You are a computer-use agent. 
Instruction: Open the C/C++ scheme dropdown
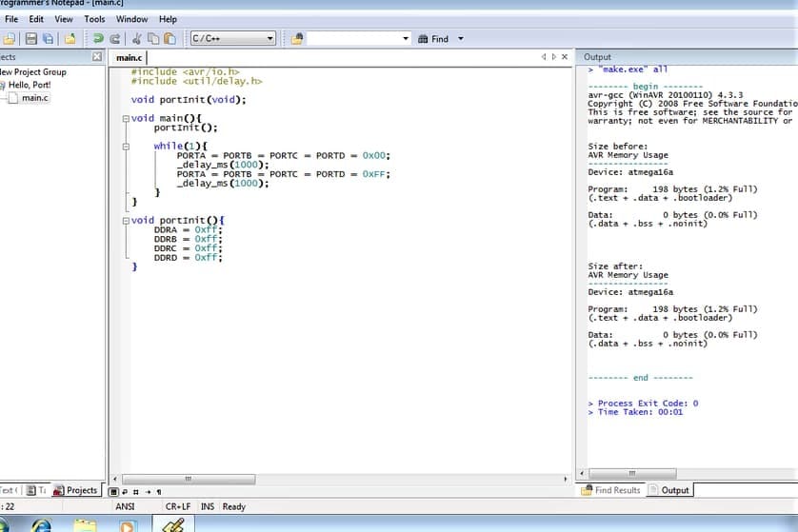tap(270, 39)
